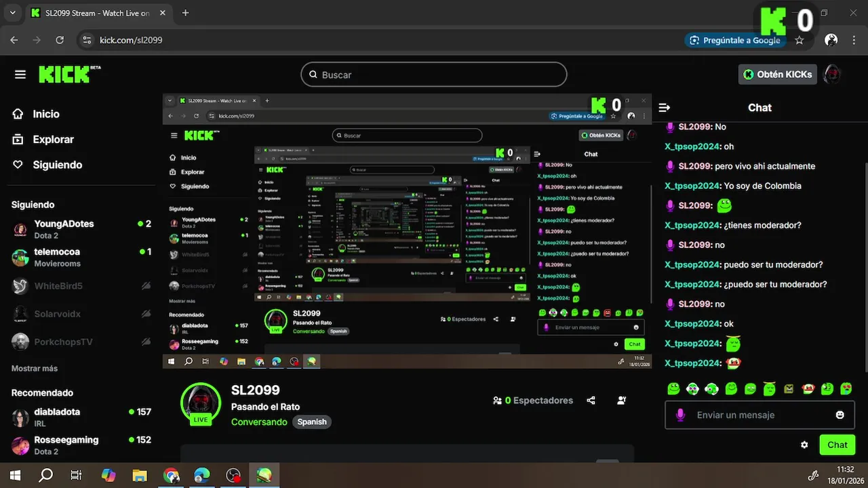
Task: Open the tab search dropdown chevron
Action: 12,13
